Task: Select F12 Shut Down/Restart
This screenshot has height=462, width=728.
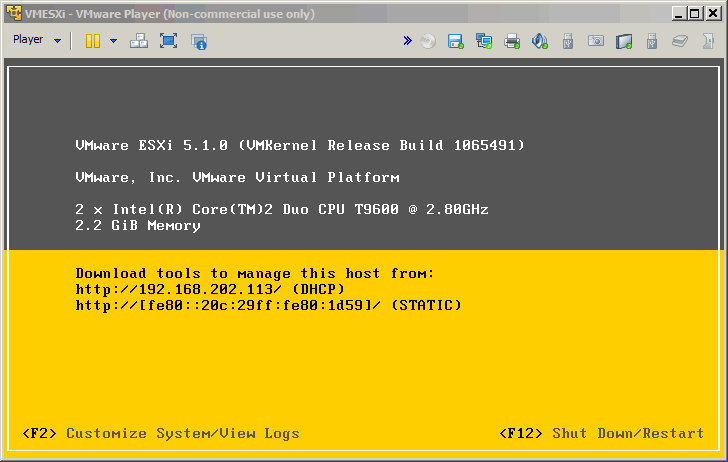Action: pyautogui.click(x=602, y=434)
